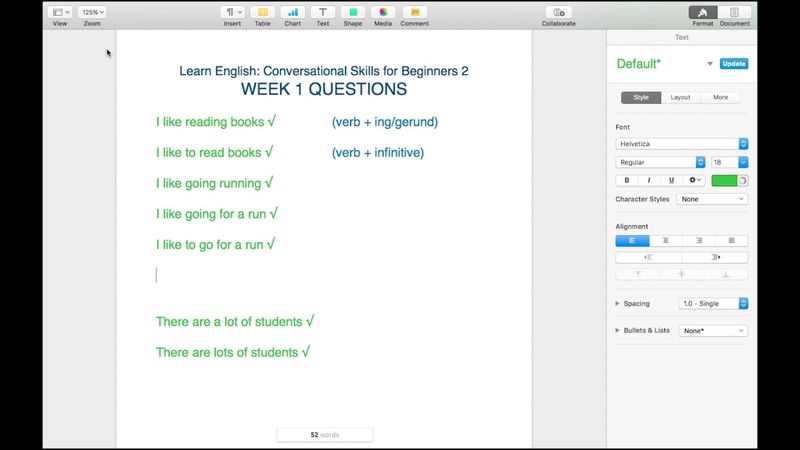The height and width of the screenshot is (450, 800).
Task: Click the font size 18 field
Action: pyautogui.click(x=724, y=162)
